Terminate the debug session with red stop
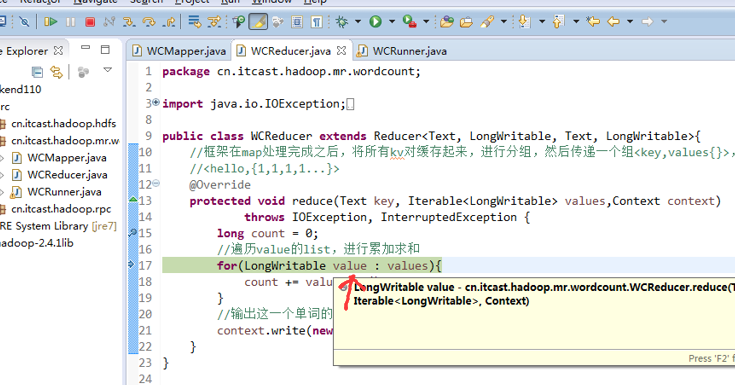This screenshot has height=385, width=735. coord(90,22)
